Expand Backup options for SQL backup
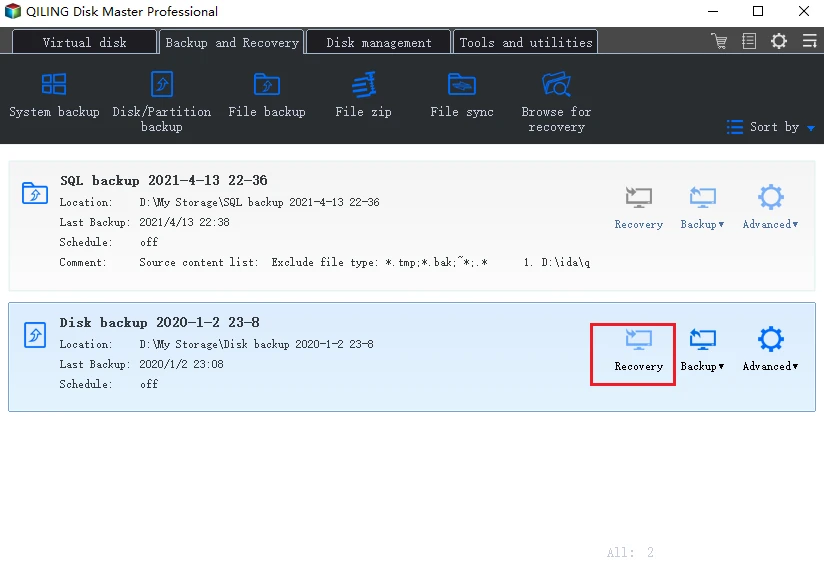 702,208
